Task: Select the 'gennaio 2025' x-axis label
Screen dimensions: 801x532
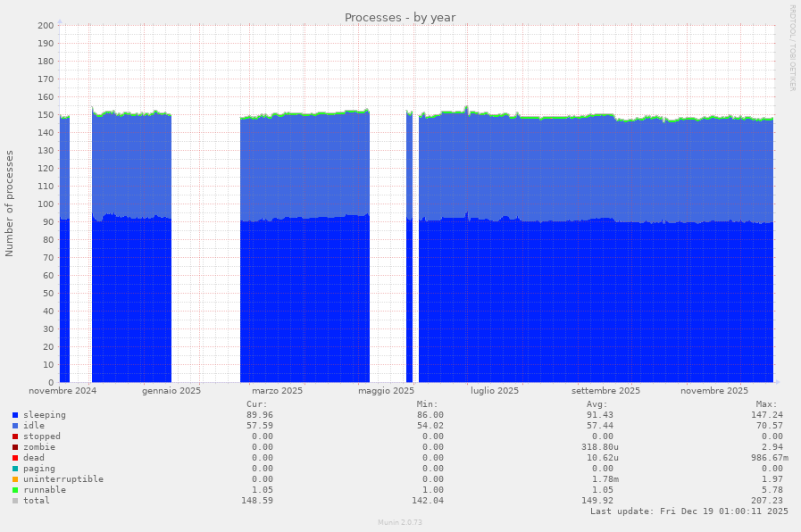Action: [x=171, y=391]
